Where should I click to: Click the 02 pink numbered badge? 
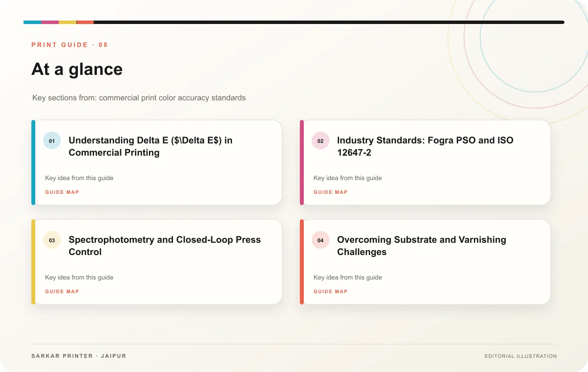pos(320,140)
